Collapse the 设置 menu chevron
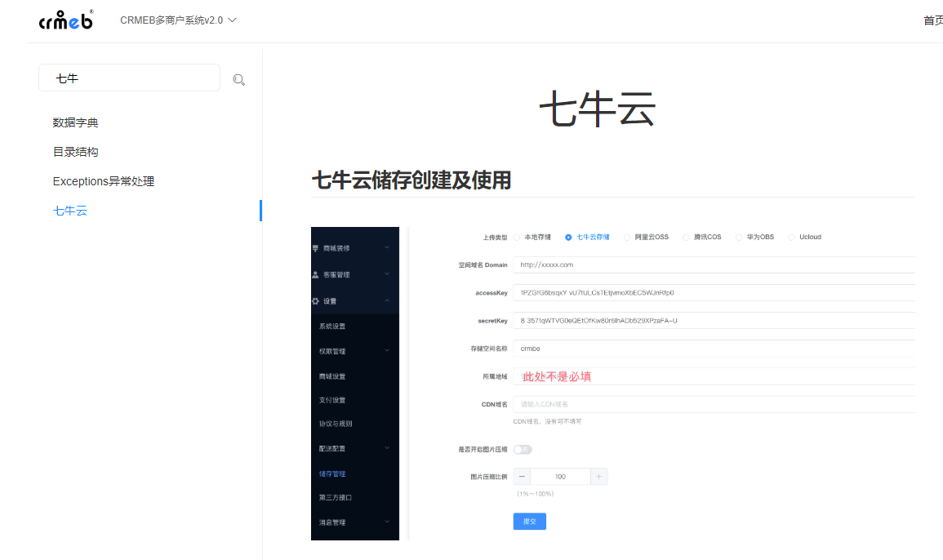This screenshot has height=560, width=943. point(387,300)
